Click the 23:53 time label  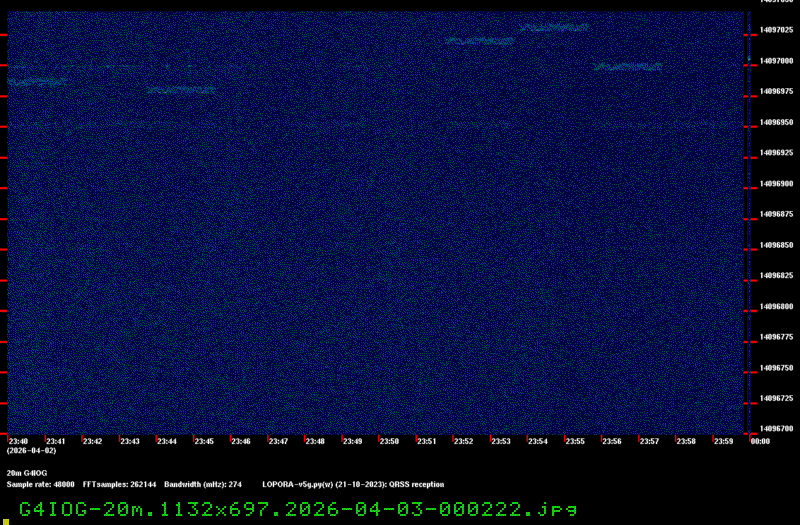coord(501,441)
